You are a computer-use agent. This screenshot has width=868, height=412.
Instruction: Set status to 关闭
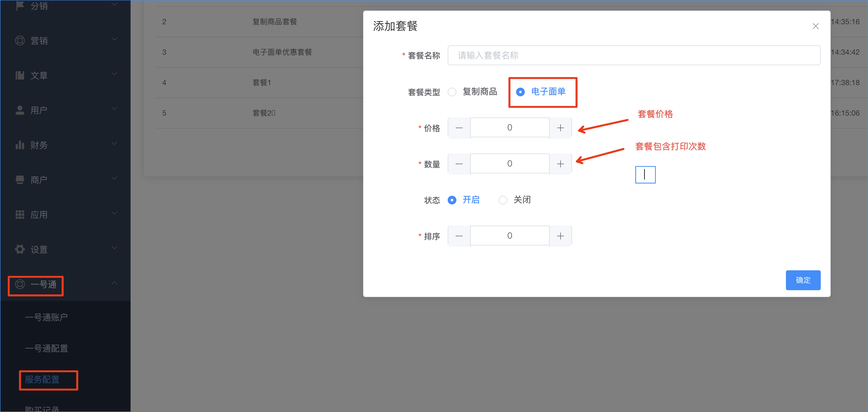click(x=503, y=200)
